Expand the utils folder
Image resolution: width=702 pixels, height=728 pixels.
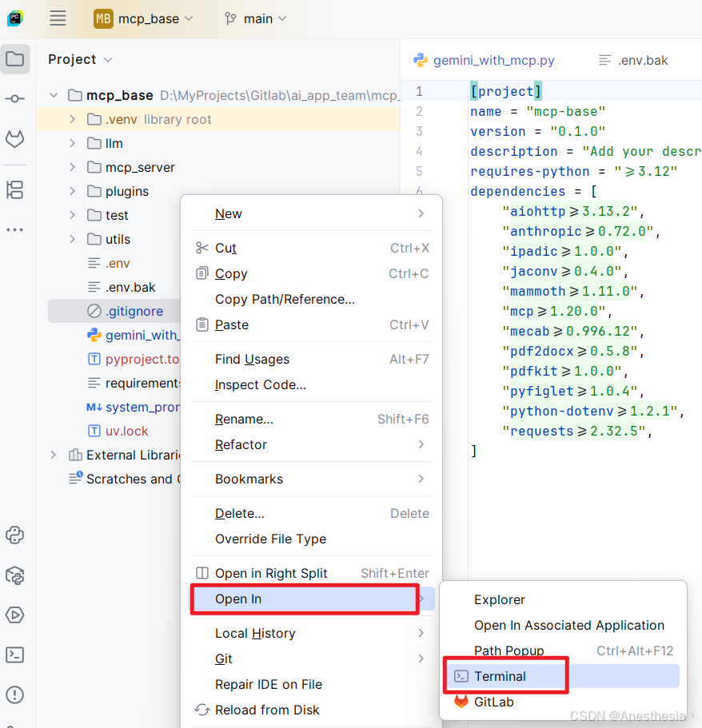tap(73, 239)
